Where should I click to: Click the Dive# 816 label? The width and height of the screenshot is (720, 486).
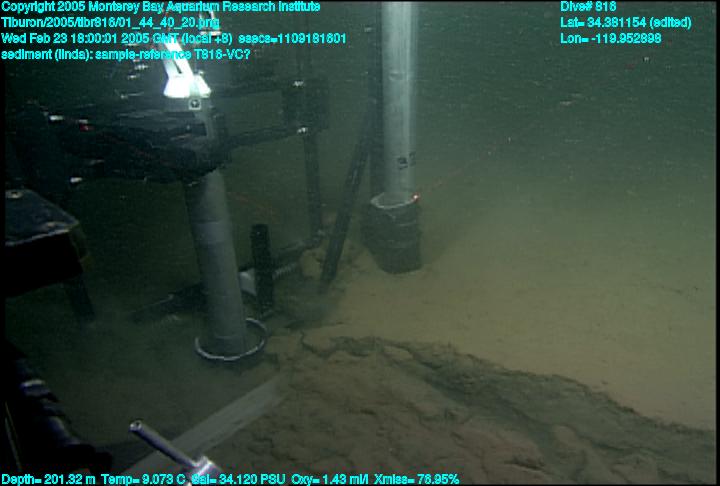[x=589, y=7]
